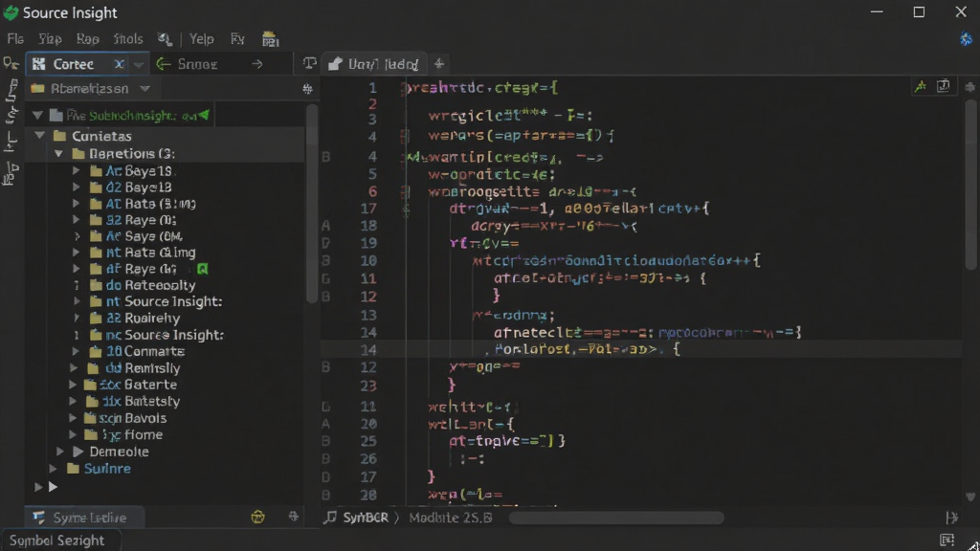Click the editor vertical scrollbar

[x=970, y=186]
